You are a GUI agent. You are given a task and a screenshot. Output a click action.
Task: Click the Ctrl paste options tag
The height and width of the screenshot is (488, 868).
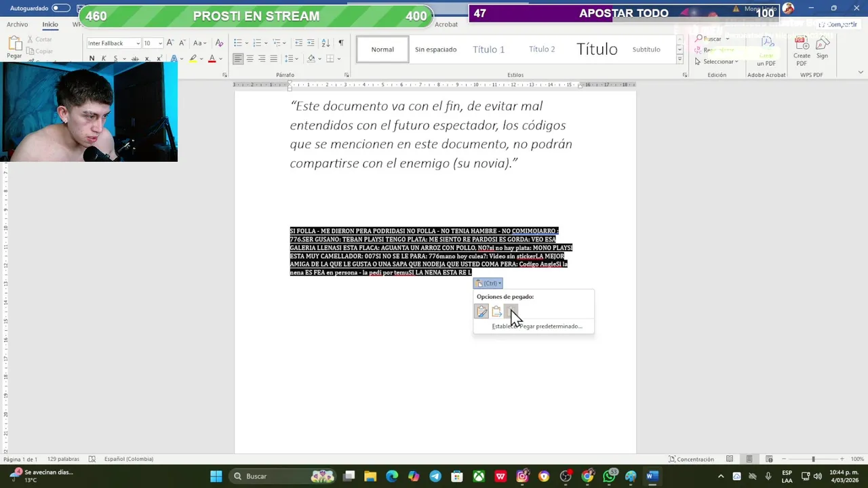[488, 283]
